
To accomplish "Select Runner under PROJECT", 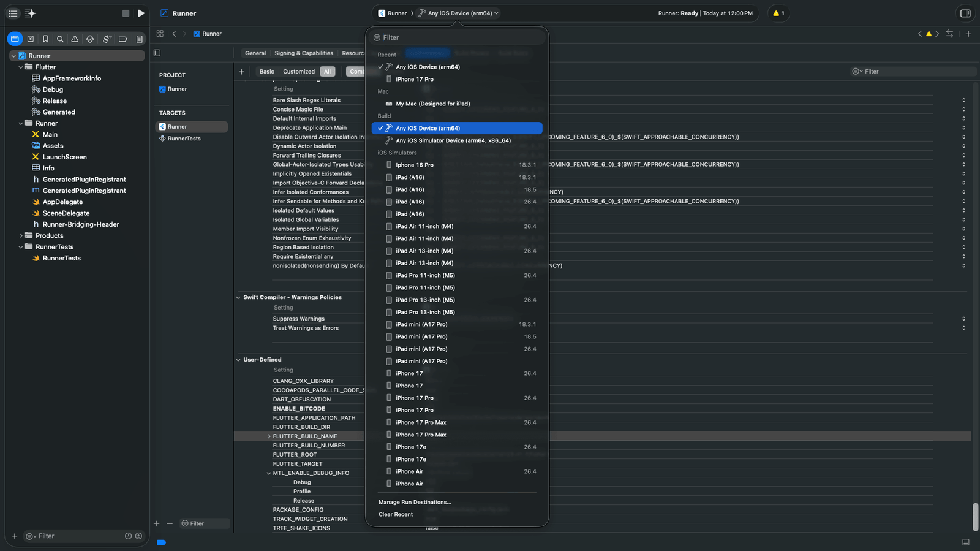I will tap(177, 89).
